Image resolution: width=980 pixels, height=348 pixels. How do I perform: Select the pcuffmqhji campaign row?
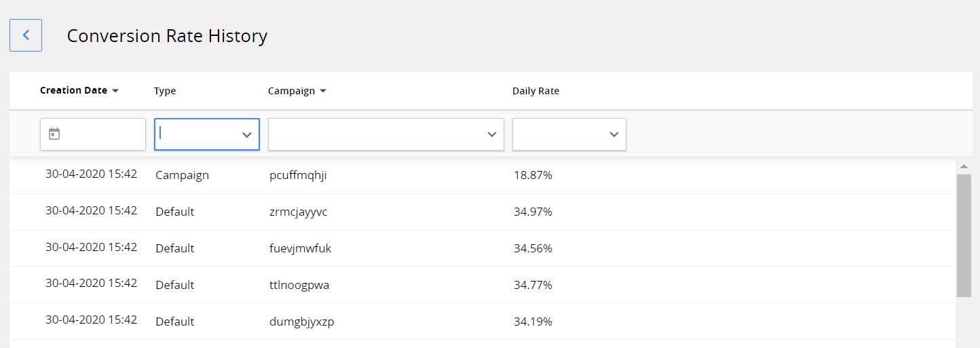(298, 176)
